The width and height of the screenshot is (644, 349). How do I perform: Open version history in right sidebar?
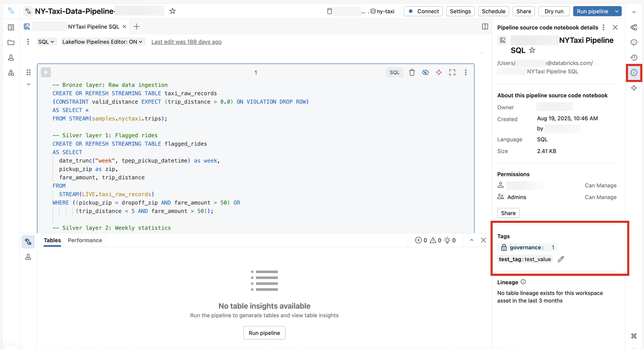click(x=634, y=58)
